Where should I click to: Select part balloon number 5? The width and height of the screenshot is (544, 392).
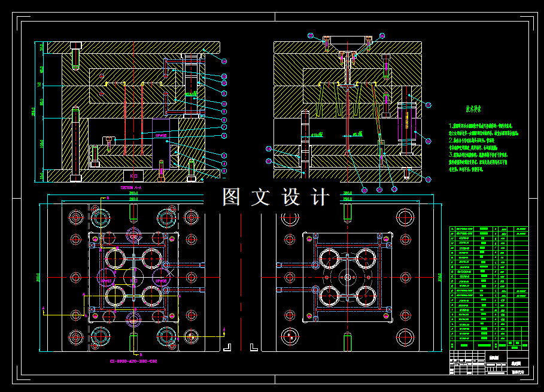pyautogui.click(x=224, y=156)
